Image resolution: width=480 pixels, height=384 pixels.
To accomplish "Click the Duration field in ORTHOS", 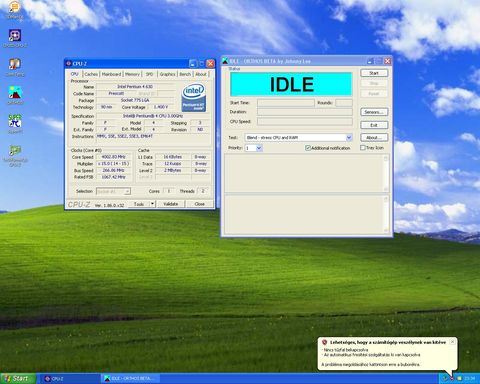I will point(304,112).
